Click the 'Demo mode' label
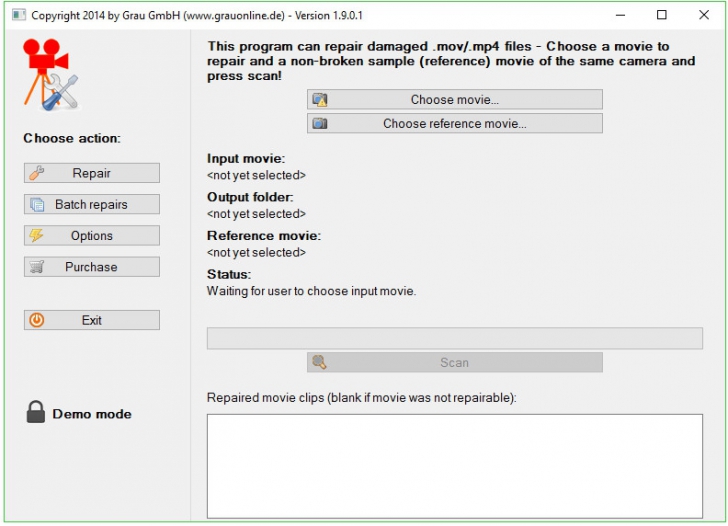 click(92, 414)
